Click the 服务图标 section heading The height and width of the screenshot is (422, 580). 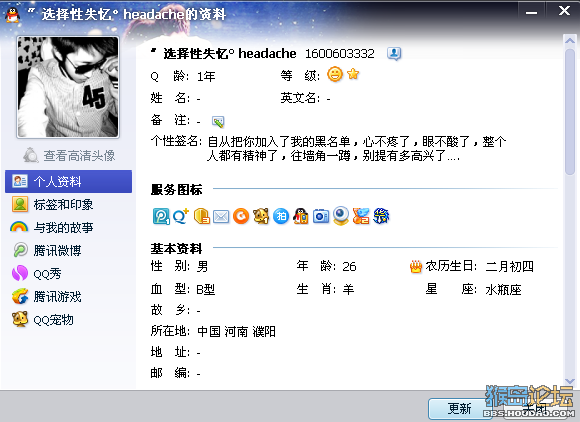pyautogui.click(x=176, y=189)
